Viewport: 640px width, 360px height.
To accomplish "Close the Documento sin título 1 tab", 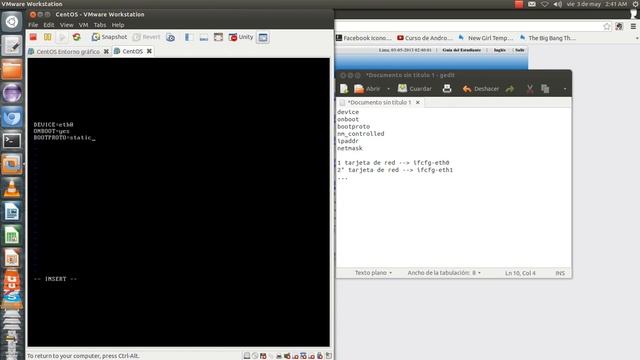I will click(418, 102).
